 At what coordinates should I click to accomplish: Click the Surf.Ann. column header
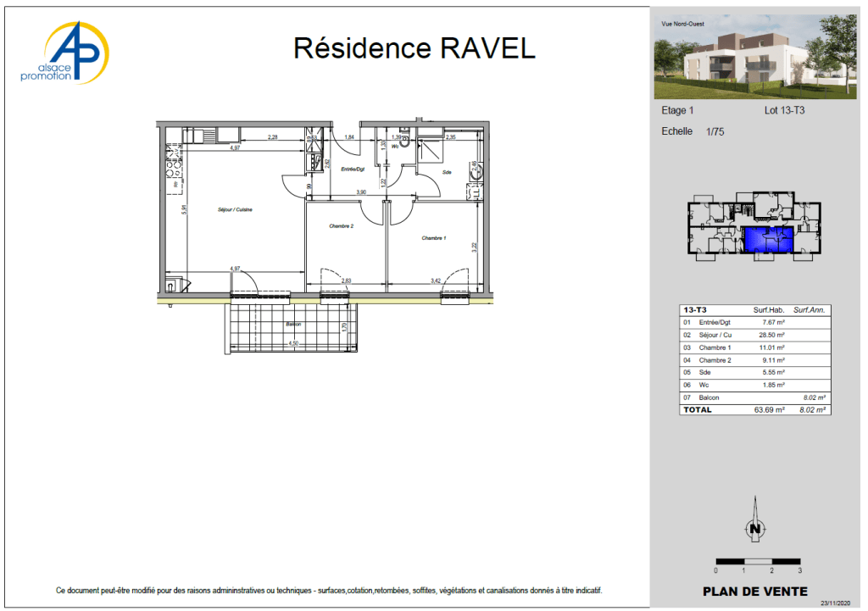[x=809, y=310]
